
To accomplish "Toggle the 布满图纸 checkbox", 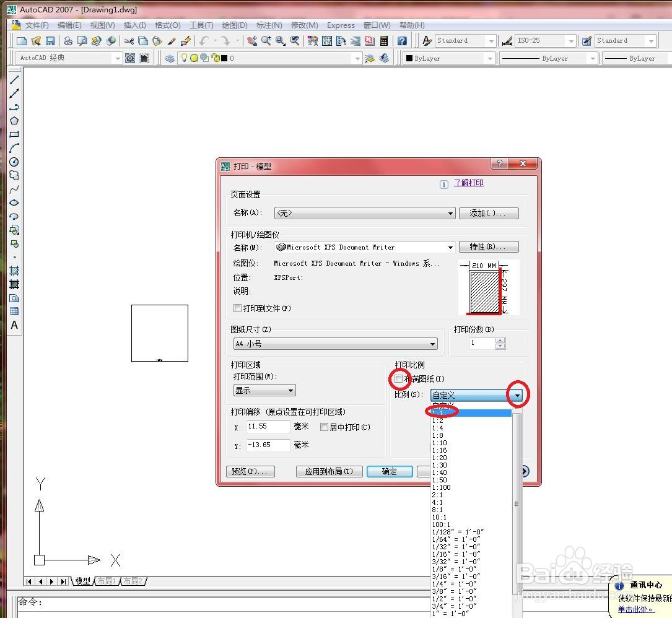I will tap(398, 379).
